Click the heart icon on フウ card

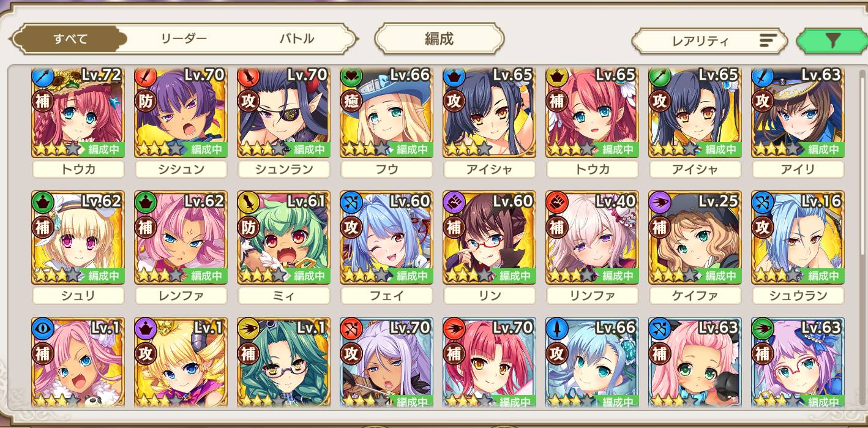(x=351, y=78)
